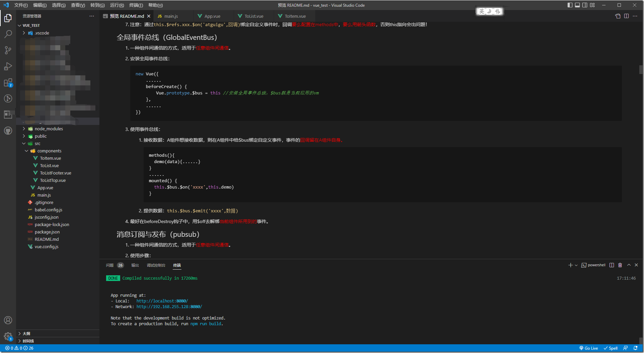Open ToListTop.vue in the explorer

click(53, 180)
